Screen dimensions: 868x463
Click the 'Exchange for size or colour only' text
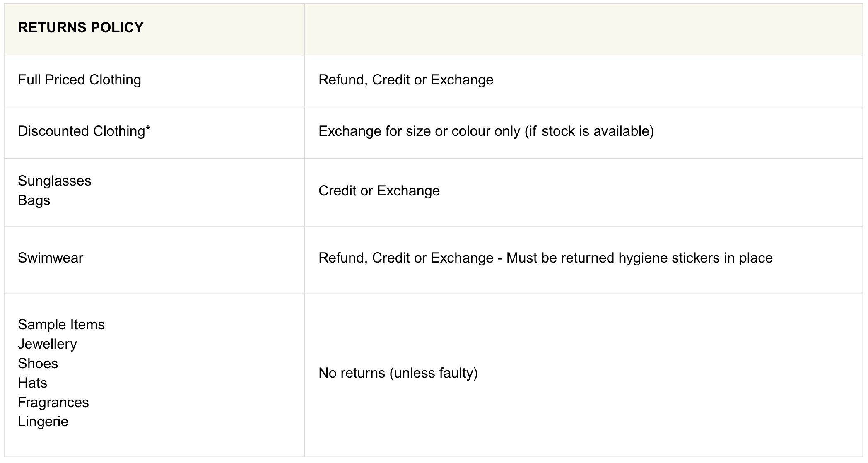click(x=419, y=131)
